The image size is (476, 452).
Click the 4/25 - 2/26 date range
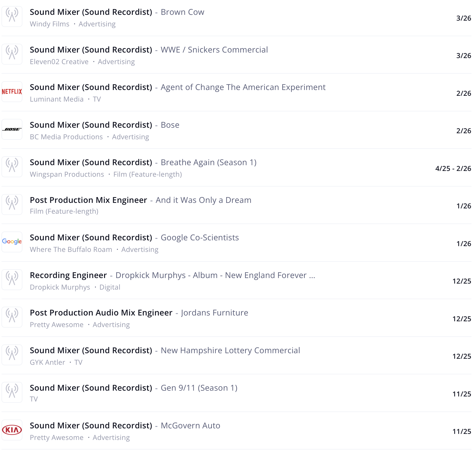[453, 168]
